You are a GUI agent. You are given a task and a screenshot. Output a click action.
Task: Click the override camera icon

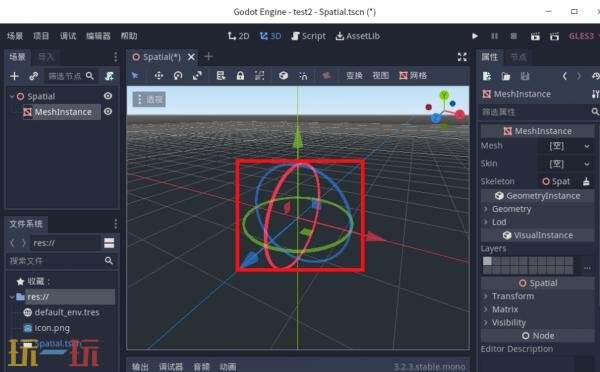click(x=326, y=75)
